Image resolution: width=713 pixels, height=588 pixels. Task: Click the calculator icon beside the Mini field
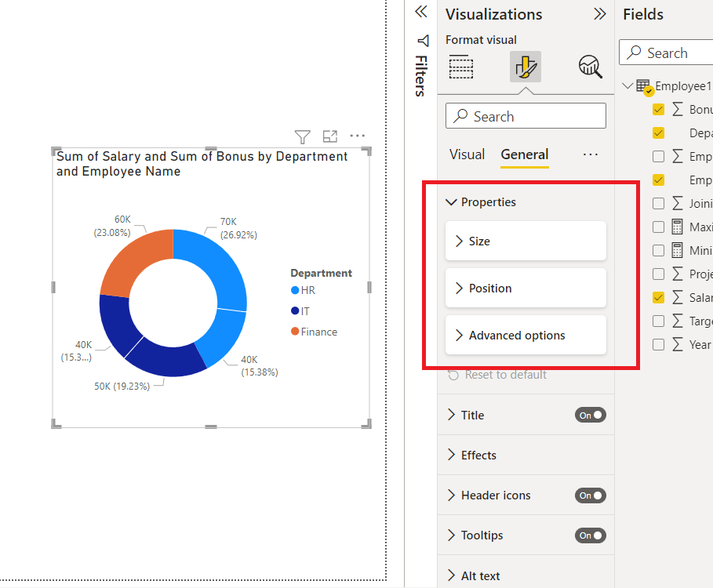pyautogui.click(x=677, y=250)
